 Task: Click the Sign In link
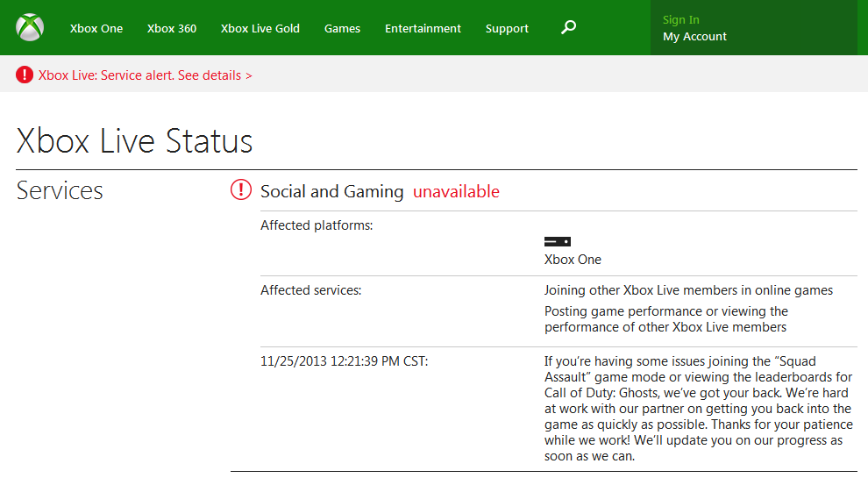(681, 19)
